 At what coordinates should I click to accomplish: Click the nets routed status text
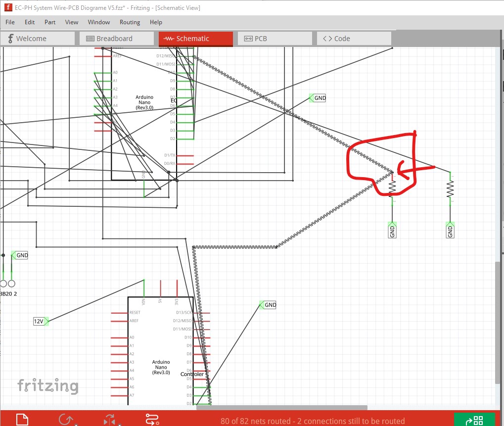coord(313,421)
